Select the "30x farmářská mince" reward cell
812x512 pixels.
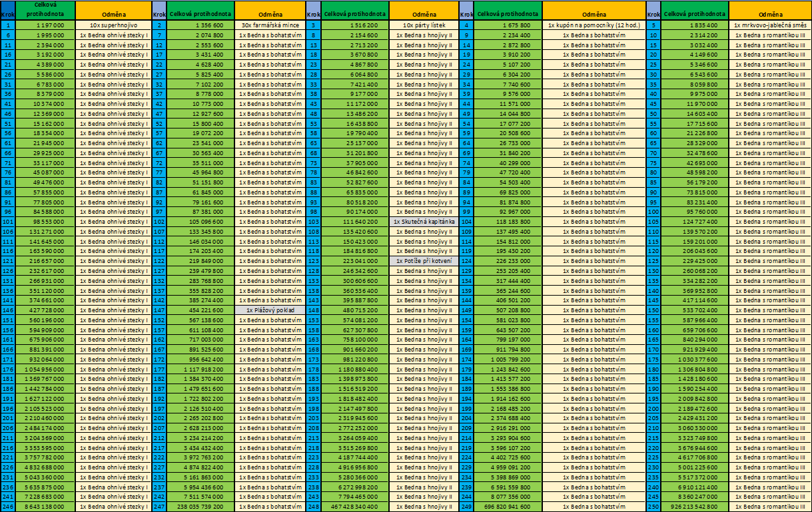pyautogui.click(x=269, y=25)
